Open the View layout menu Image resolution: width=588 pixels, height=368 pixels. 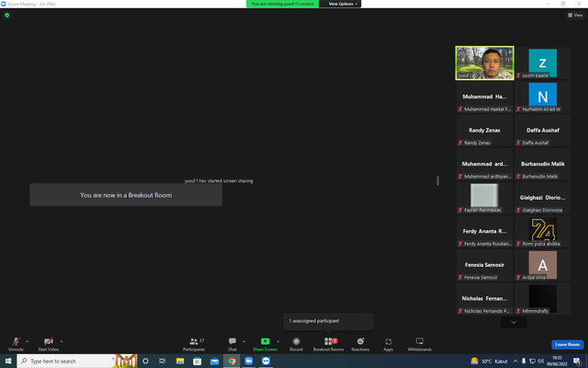[x=575, y=15]
